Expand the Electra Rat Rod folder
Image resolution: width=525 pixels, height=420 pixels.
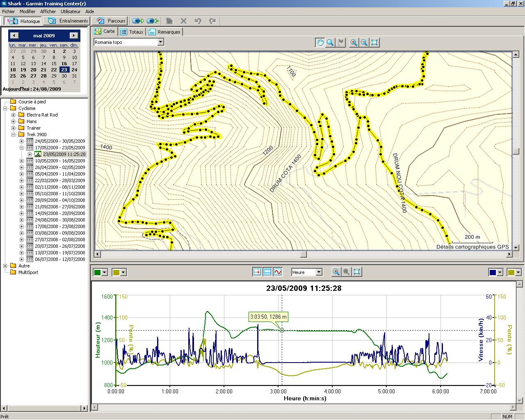pyautogui.click(x=13, y=115)
